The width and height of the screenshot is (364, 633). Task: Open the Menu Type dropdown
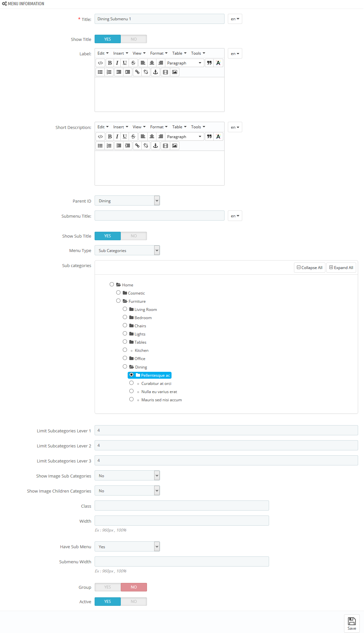pos(127,250)
